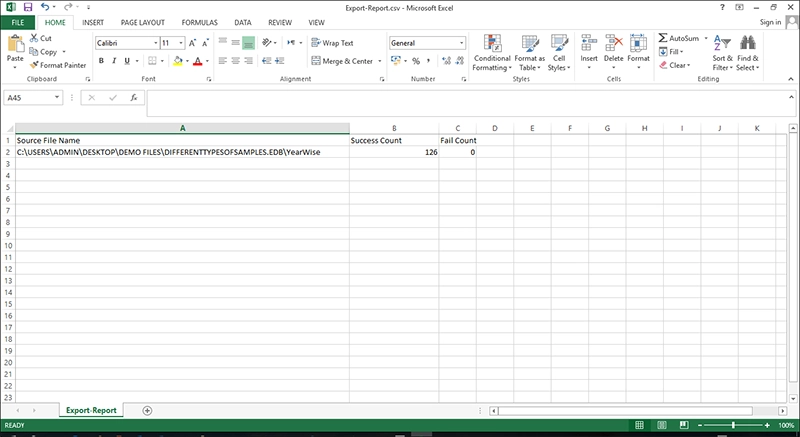The image size is (800, 437).
Task: Click Sign in link
Action: point(770,22)
